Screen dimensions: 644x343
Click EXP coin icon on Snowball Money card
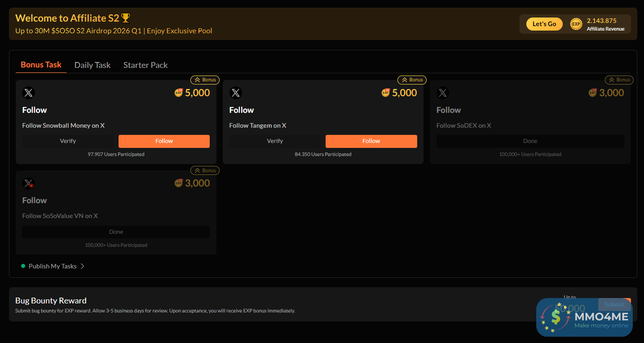click(179, 93)
